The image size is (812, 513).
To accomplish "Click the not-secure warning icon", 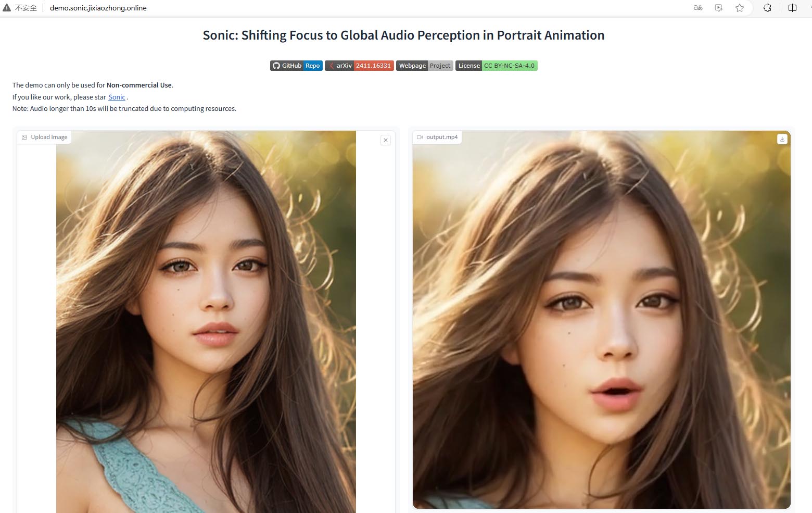I will click(x=7, y=8).
